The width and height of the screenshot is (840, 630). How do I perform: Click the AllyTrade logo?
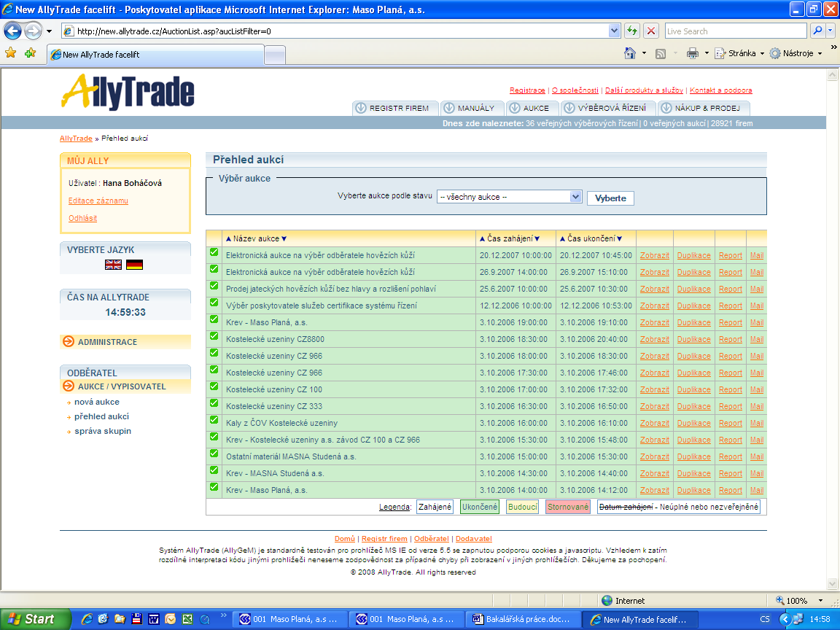point(128,92)
